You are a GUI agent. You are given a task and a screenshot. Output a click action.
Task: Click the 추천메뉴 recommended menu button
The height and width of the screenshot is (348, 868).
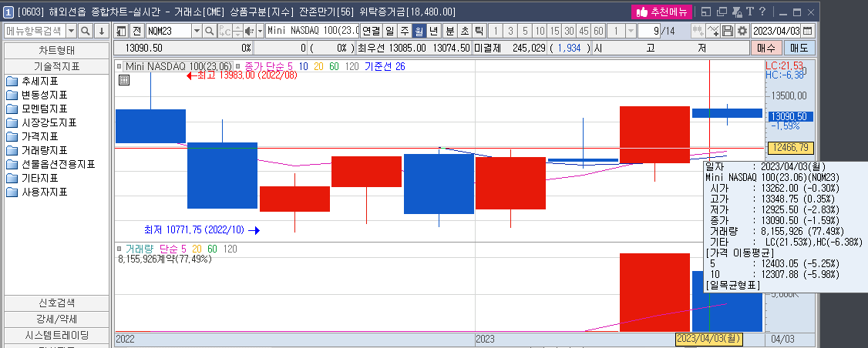click(661, 12)
